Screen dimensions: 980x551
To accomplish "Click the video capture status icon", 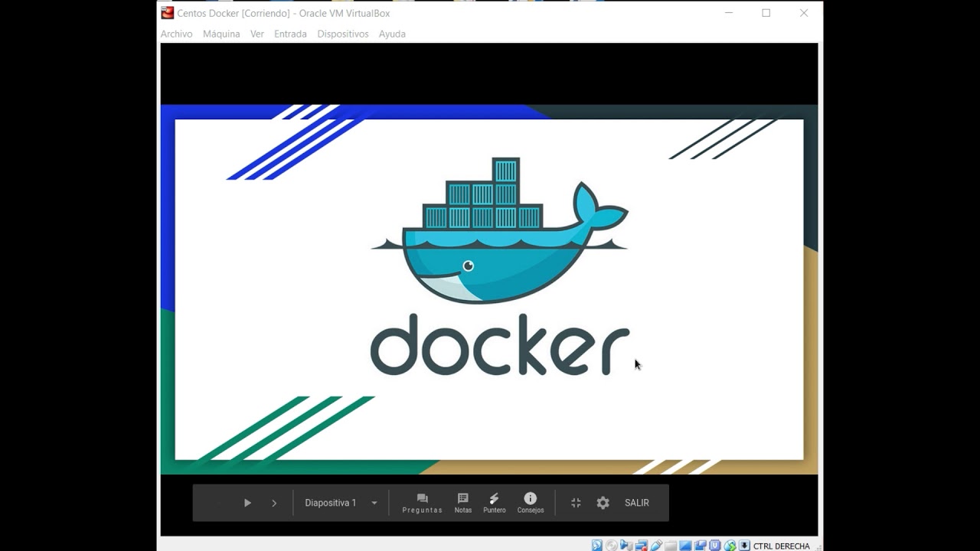I will click(700, 546).
